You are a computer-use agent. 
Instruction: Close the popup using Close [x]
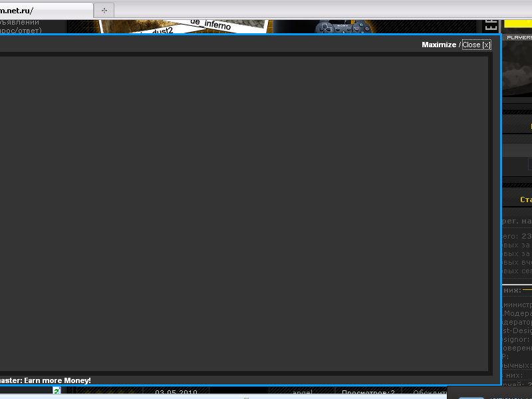(x=476, y=45)
